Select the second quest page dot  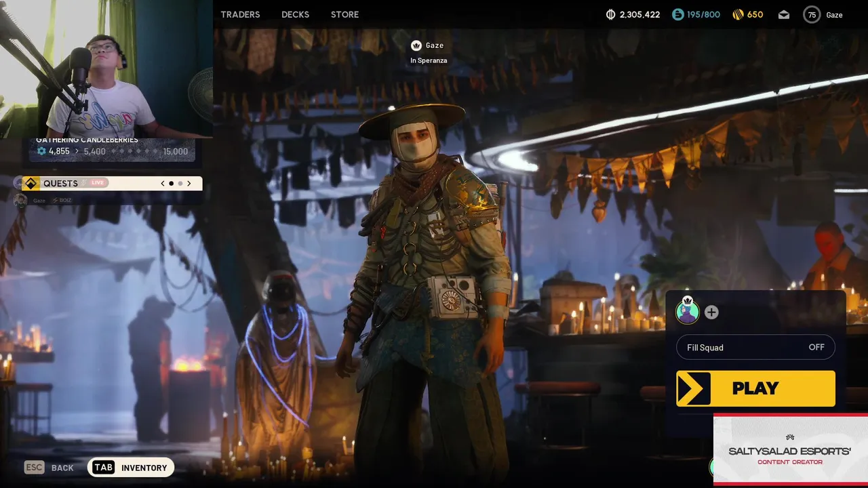(x=180, y=183)
